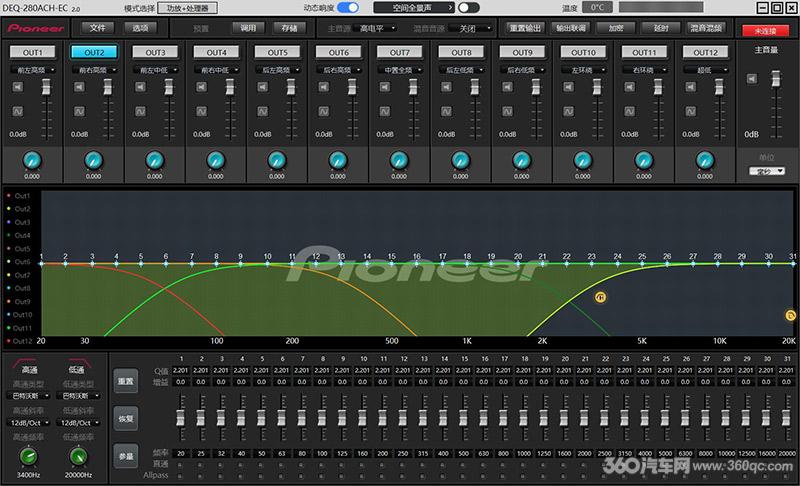Click the 存储 save preset button
The height and width of the screenshot is (486, 800).
(x=289, y=28)
